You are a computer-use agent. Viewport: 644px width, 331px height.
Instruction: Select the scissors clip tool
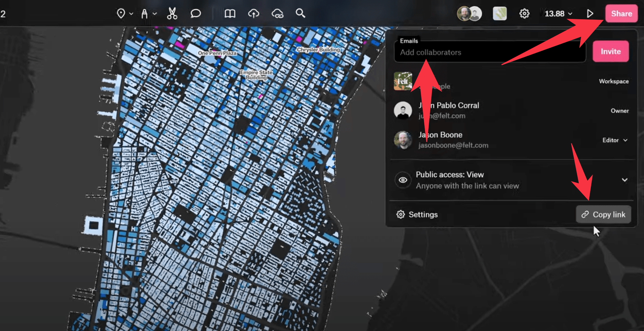click(x=172, y=14)
